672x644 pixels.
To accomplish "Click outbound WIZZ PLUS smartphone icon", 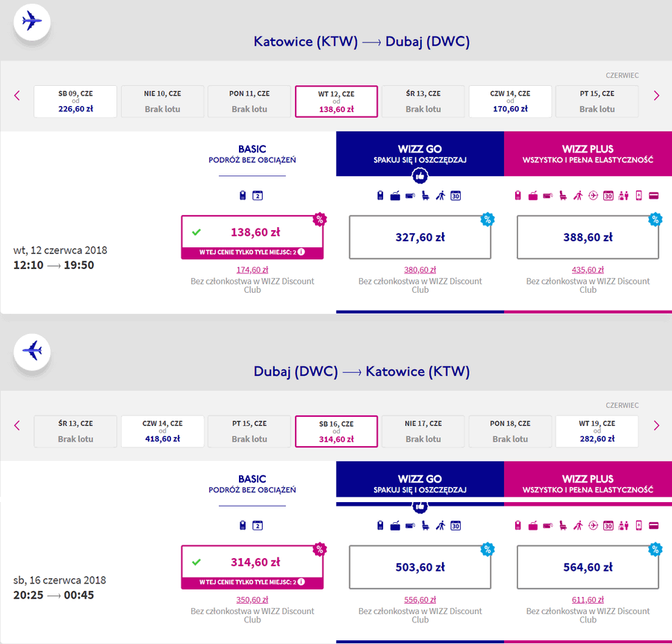I will pyautogui.click(x=638, y=196).
